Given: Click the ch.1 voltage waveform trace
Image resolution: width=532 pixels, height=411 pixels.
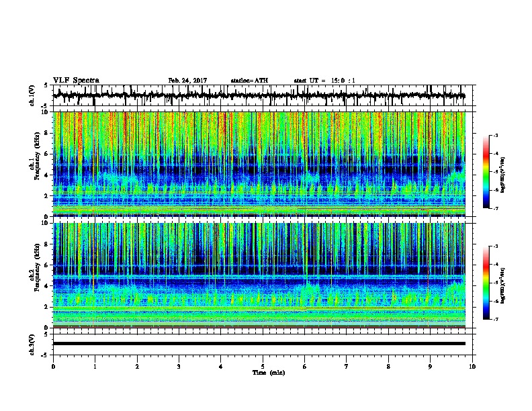Looking at the screenshot, I should coord(259,95).
